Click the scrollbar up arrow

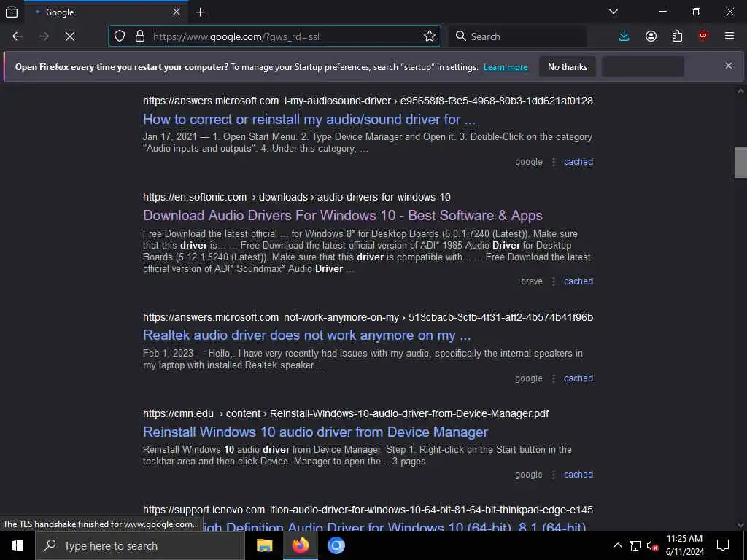click(x=740, y=91)
